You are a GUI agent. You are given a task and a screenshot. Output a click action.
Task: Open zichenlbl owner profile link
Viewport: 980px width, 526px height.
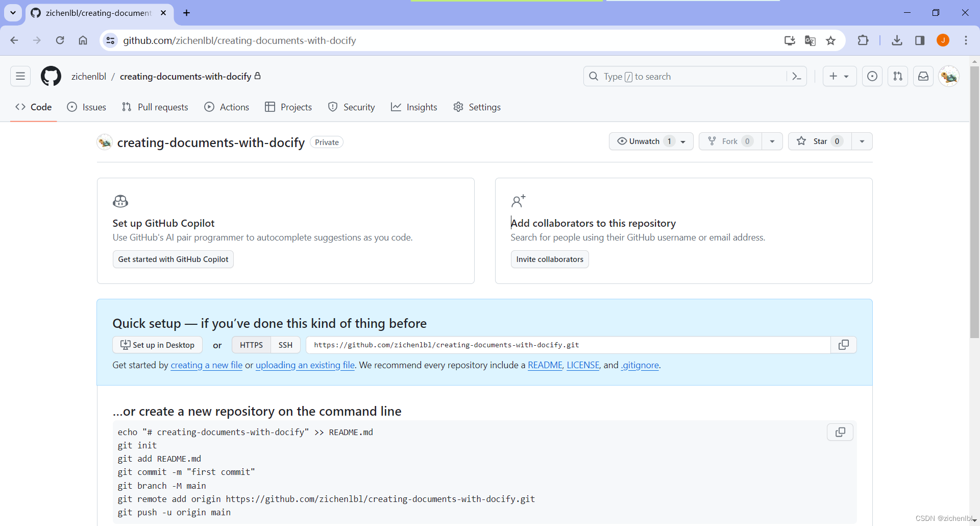(89, 77)
